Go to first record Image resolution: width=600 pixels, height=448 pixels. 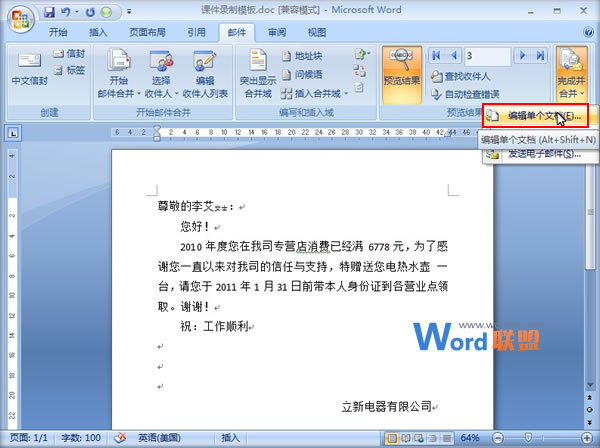pyautogui.click(x=436, y=56)
